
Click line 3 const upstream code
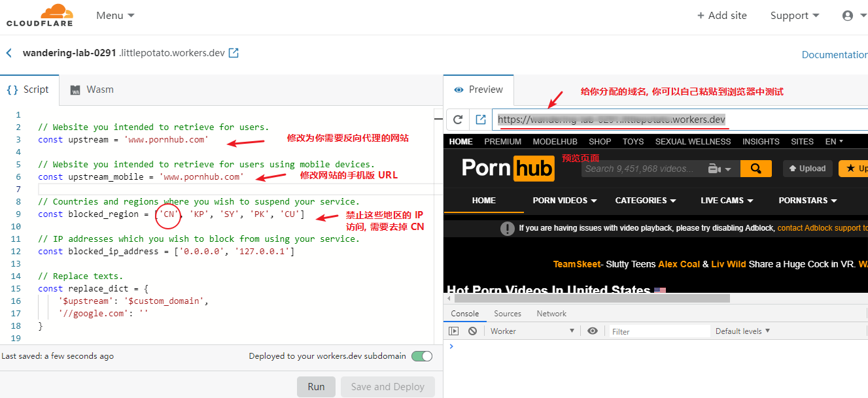tap(124, 139)
